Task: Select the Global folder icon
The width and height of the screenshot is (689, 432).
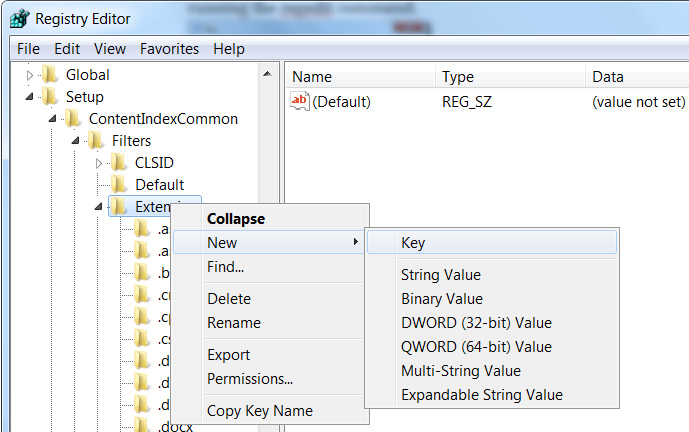Action: (x=50, y=75)
